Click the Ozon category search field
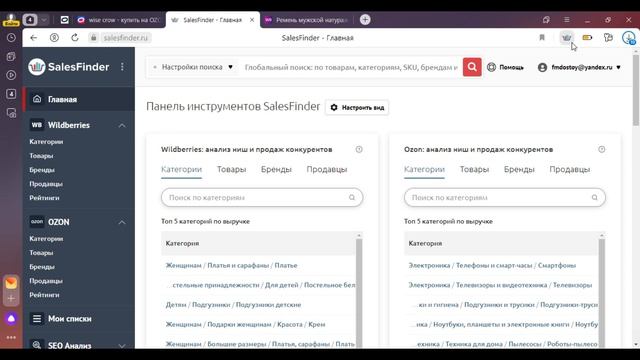 coord(504,198)
